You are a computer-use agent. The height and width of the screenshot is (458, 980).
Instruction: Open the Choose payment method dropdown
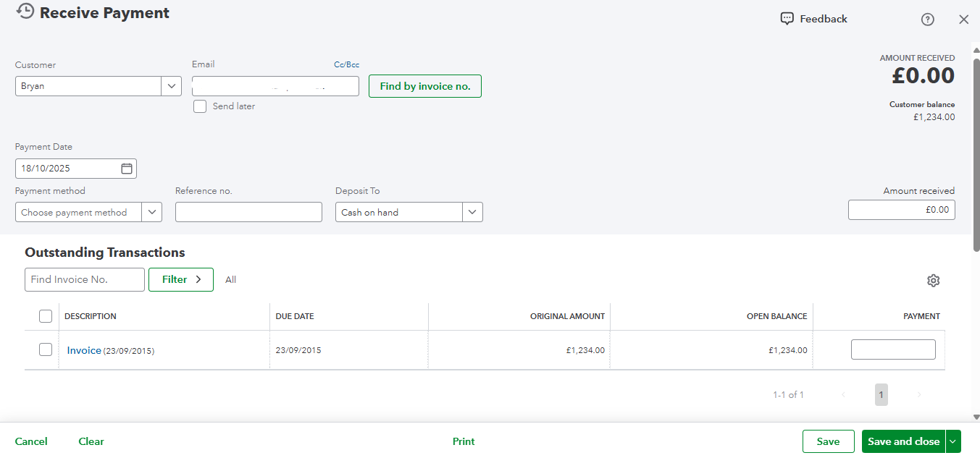(x=152, y=213)
